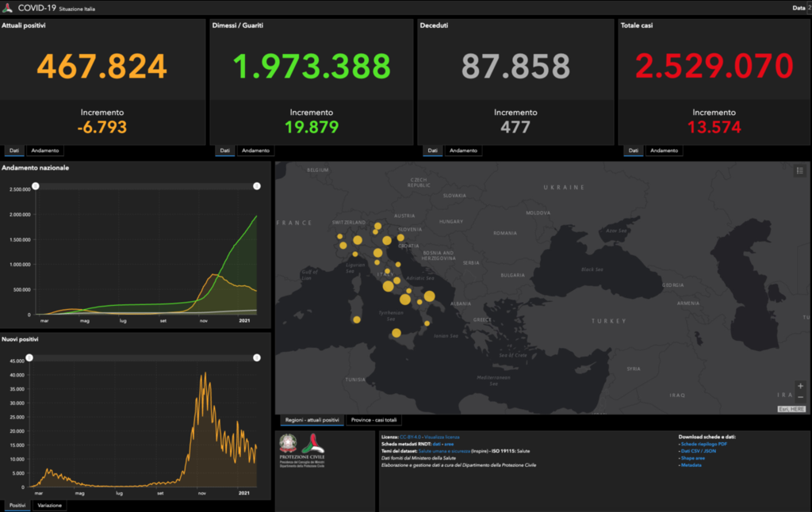The width and height of the screenshot is (812, 512).
Task: Click right handle of Andamento nazionale range slider
Action: (257, 186)
